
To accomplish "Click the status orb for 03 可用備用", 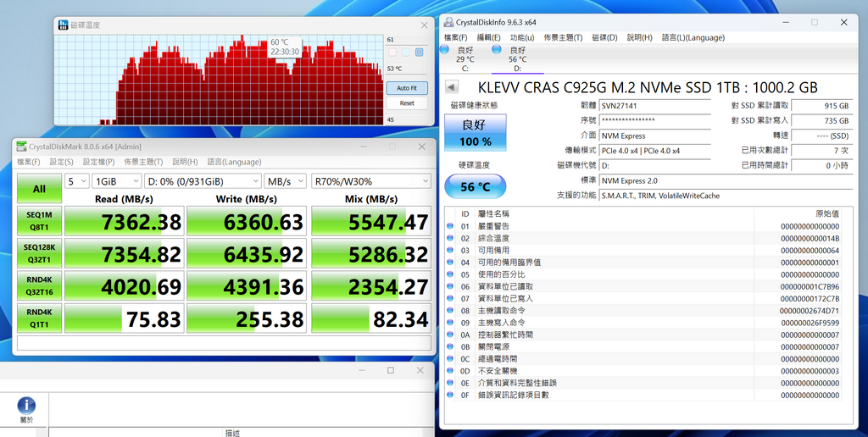I will point(450,251).
